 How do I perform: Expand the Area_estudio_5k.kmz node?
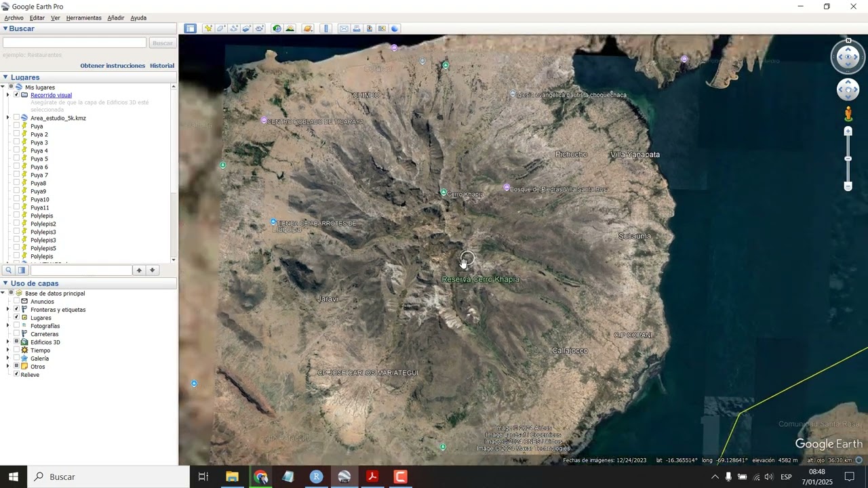click(7, 118)
